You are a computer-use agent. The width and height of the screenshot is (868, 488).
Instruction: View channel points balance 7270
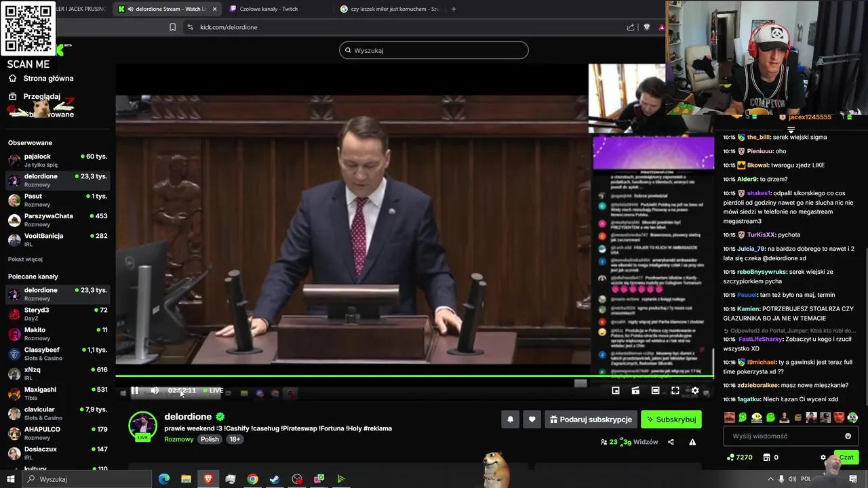coord(739,457)
